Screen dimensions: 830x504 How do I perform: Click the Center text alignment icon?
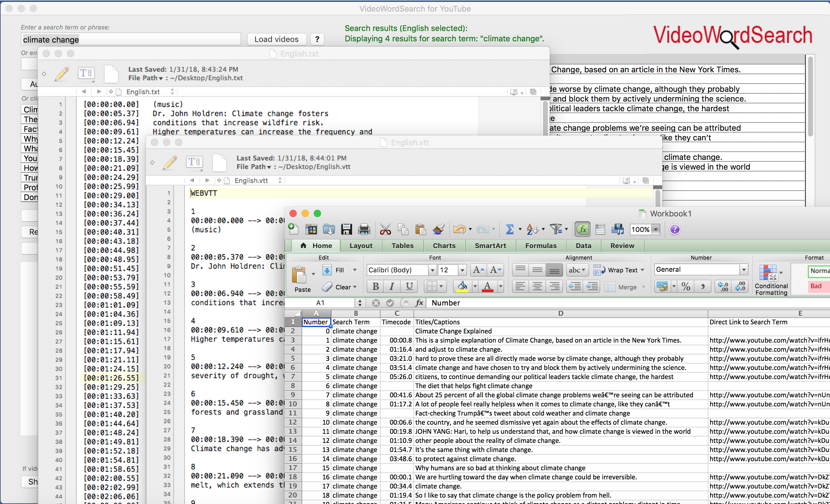click(x=537, y=286)
